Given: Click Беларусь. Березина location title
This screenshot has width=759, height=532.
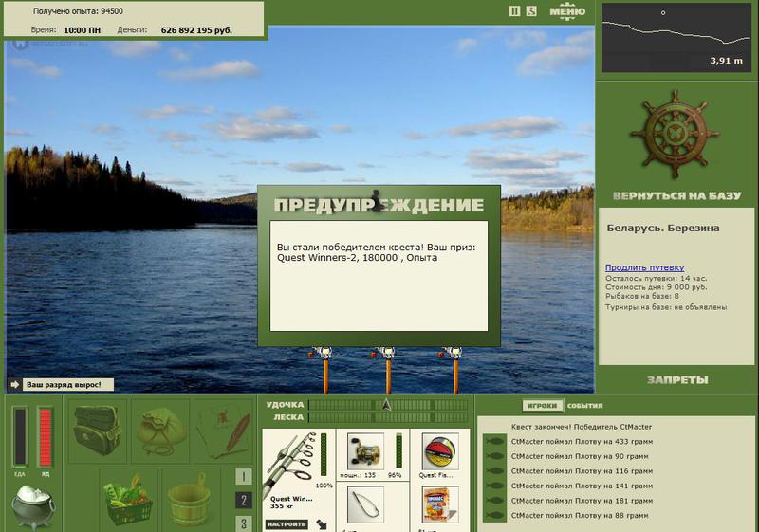Looking at the screenshot, I should coord(662,229).
